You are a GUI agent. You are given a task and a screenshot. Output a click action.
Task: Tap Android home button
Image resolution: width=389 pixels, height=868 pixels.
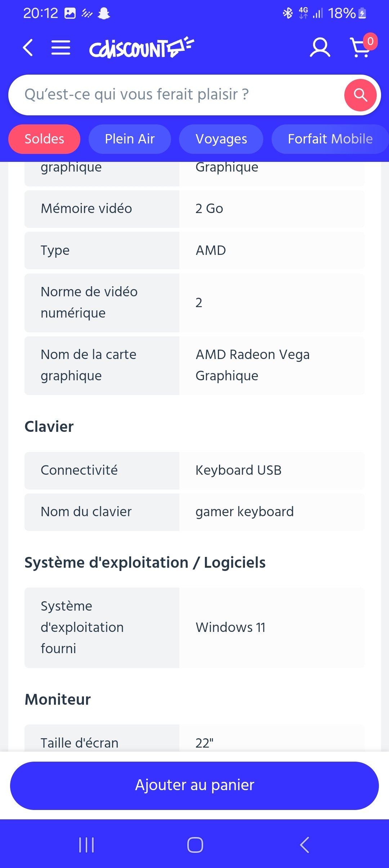click(x=195, y=845)
